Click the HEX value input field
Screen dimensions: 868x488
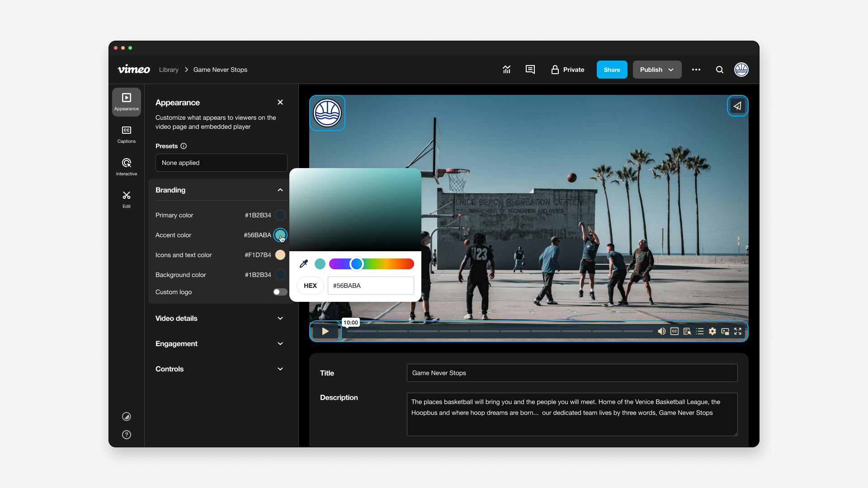click(371, 286)
